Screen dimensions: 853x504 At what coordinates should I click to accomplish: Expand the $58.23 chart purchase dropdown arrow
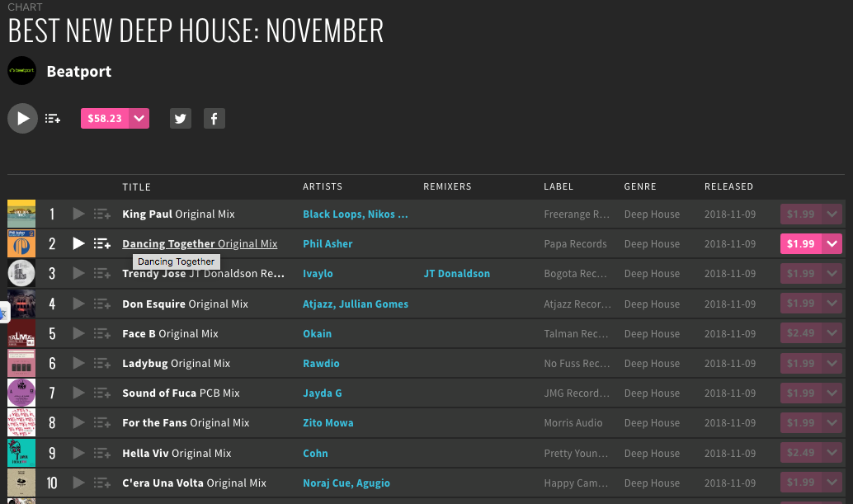click(x=139, y=119)
